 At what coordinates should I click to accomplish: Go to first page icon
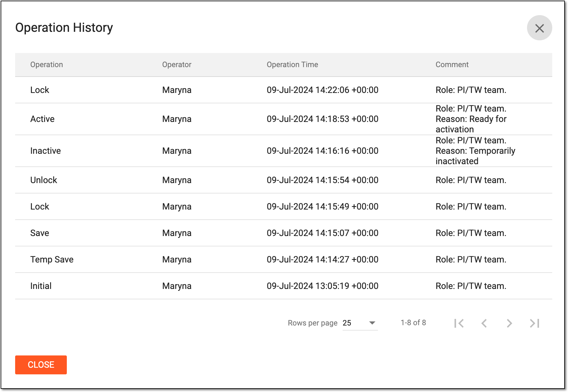point(459,323)
